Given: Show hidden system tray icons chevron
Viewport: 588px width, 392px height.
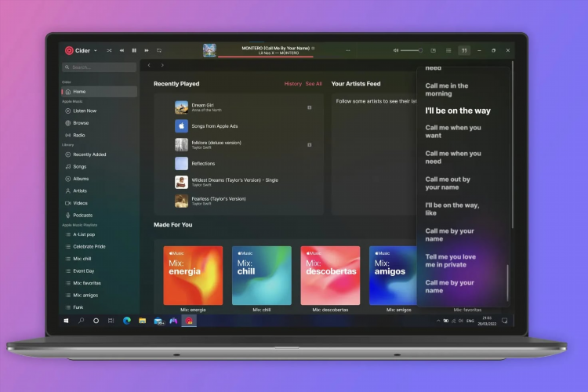Looking at the screenshot, I should point(438,321).
